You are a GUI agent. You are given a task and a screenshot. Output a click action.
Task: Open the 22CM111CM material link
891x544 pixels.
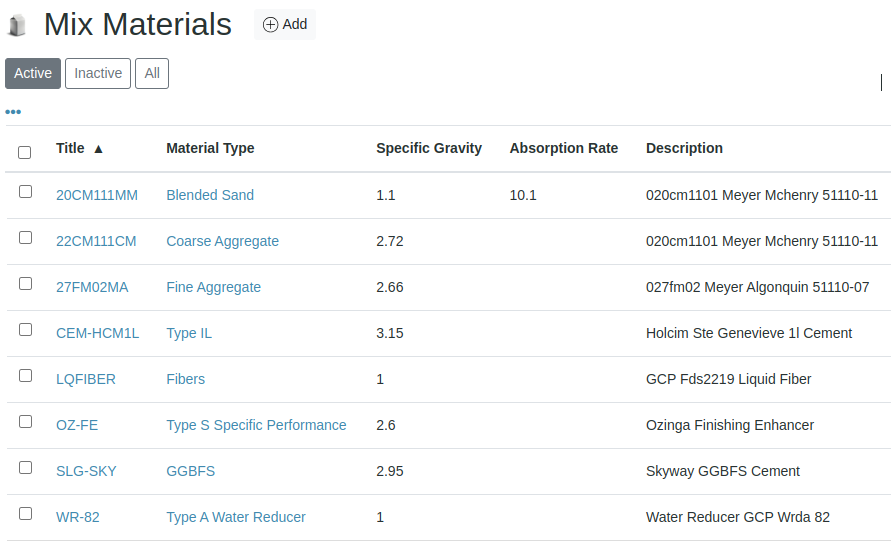[x=96, y=241]
